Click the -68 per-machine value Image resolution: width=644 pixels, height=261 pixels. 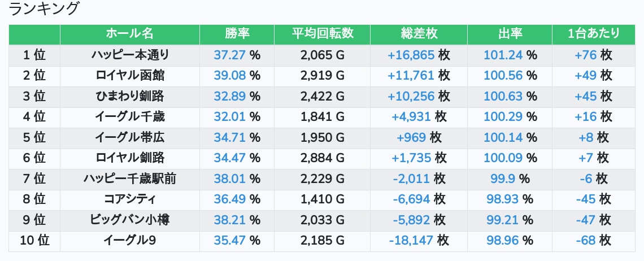pos(586,241)
